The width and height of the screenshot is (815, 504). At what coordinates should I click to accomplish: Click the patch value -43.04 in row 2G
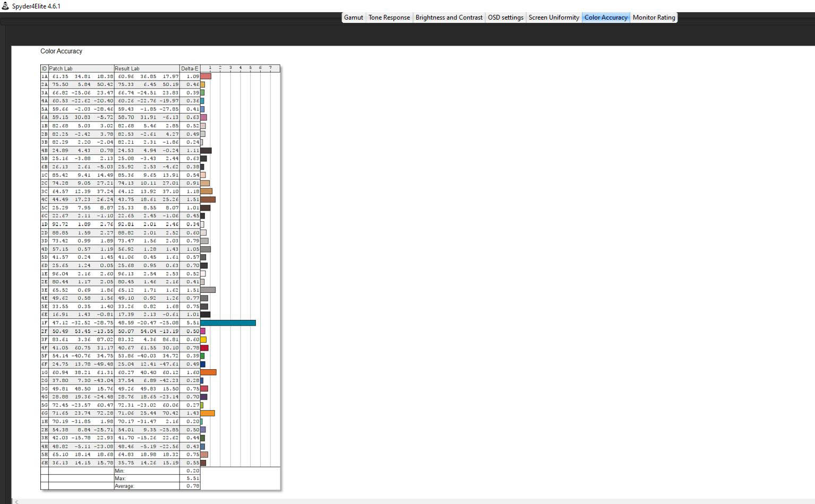tap(104, 380)
